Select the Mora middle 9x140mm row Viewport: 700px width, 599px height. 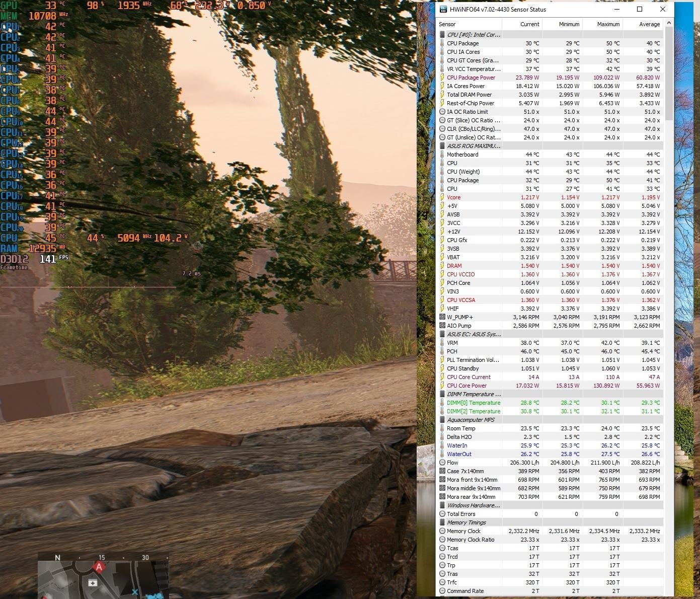point(550,488)
